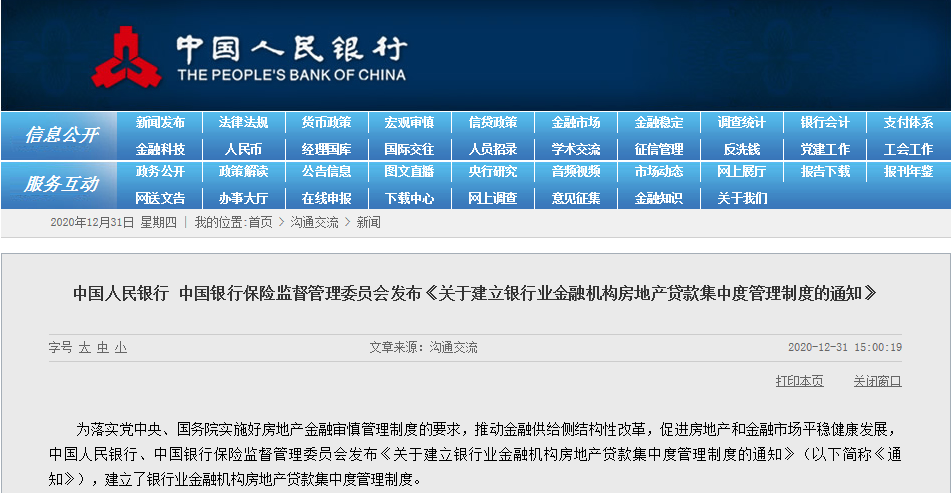Image resolution: width=951 pixels, height=493 pixels.
Task: Open 宏观审慎 in the navigation
Action: pyautogui.click(x=409, y=122)
